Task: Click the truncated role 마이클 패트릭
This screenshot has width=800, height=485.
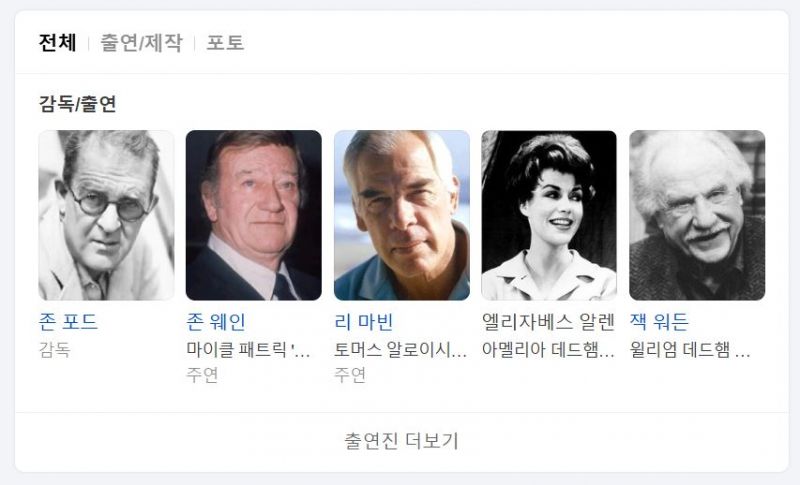Action: pyautogui.click(x=248, y=350)
